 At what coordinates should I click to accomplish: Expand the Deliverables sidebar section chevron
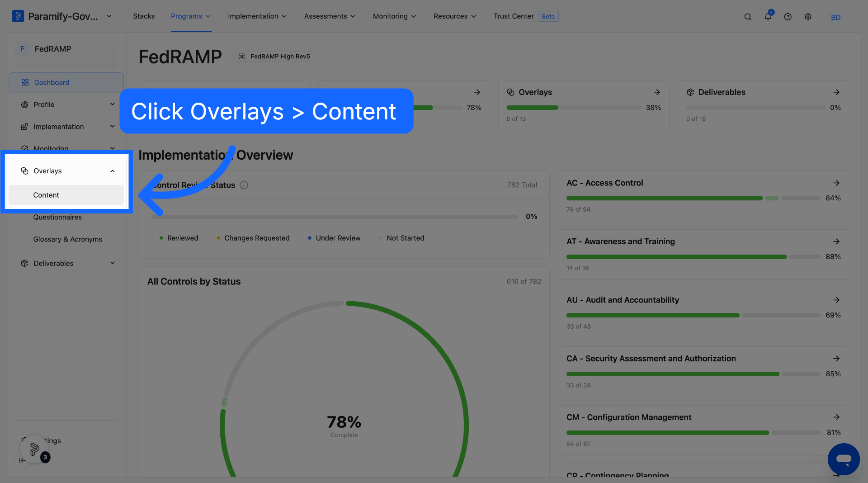112,263
